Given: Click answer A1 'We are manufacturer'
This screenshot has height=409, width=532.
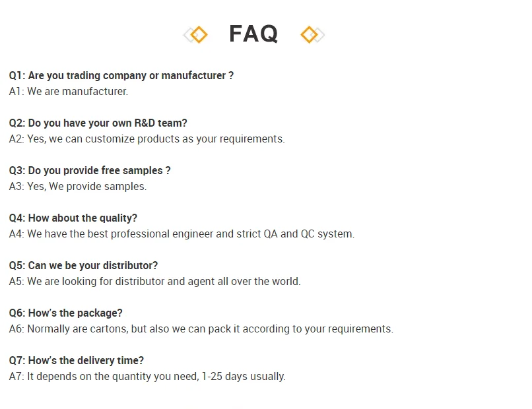Looking at the screenshot, I should tap(69, 92).
